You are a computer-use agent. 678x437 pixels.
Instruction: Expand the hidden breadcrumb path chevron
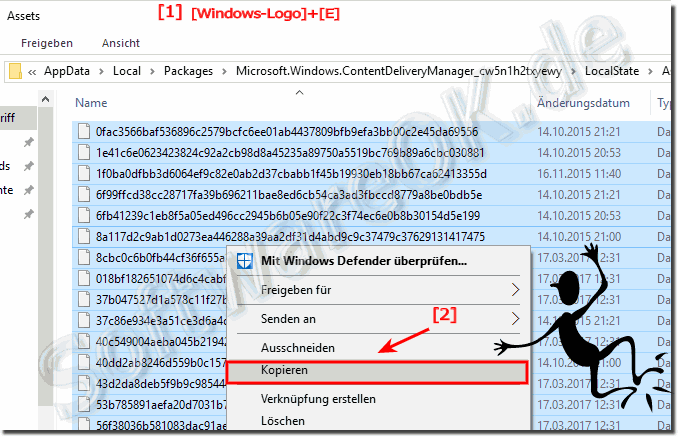click(32, 72)
